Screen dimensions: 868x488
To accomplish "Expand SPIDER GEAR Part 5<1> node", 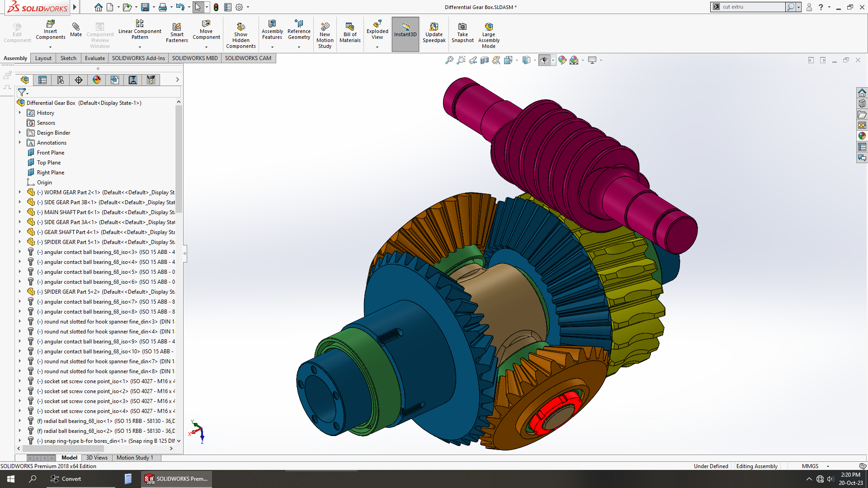I will (20, 242).
